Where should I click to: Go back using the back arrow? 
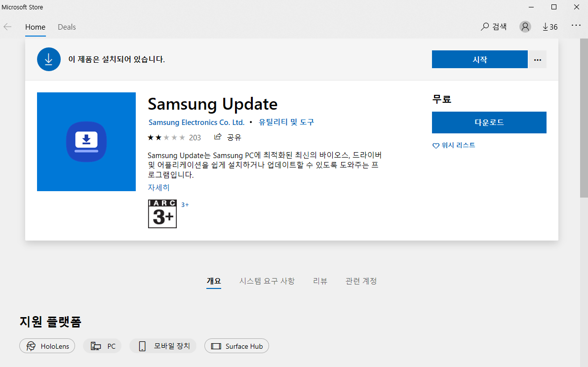pos(8,27)
